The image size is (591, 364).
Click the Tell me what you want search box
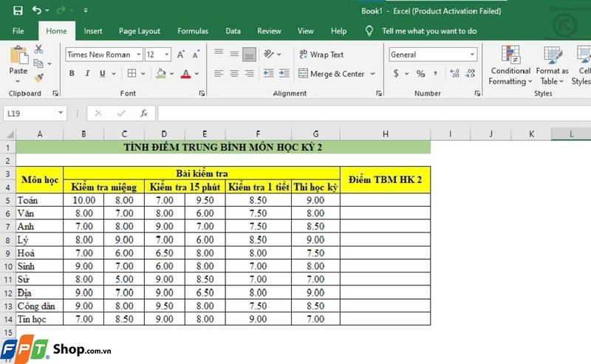[429, 31]
